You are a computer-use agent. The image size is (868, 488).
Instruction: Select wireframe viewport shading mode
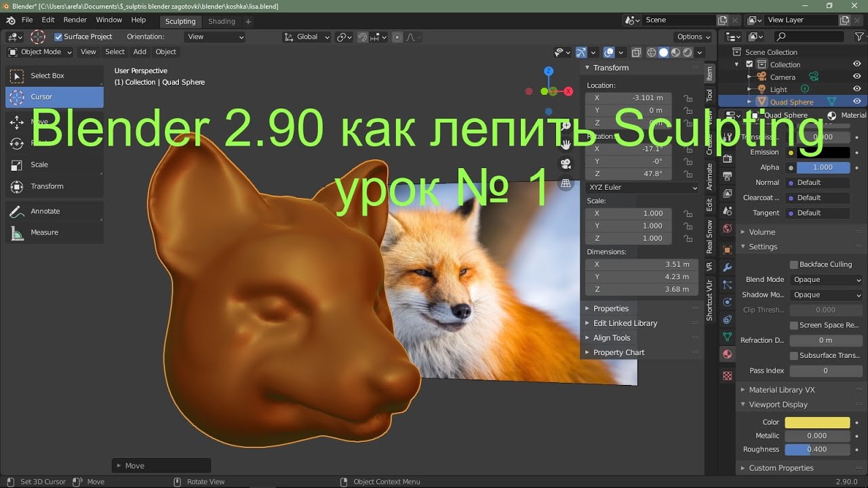point(652,52)
